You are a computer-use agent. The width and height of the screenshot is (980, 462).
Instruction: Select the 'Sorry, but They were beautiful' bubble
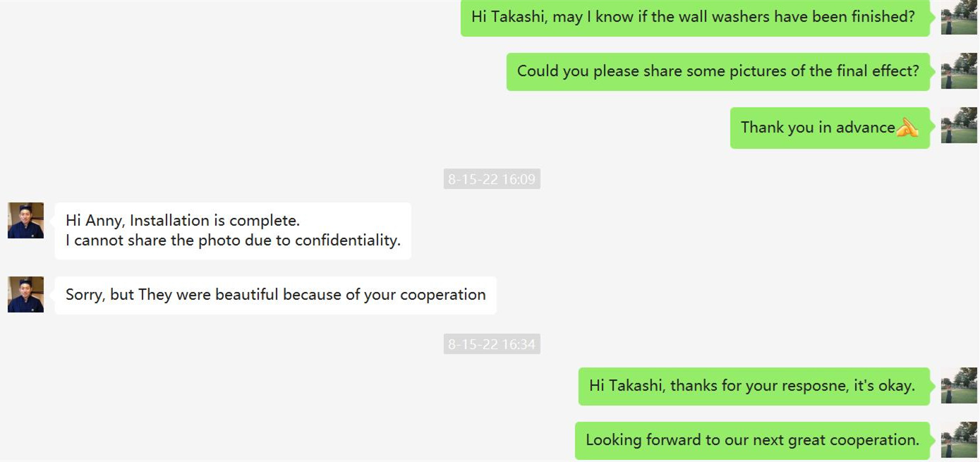pyautogui.click(x=274, y=295)
